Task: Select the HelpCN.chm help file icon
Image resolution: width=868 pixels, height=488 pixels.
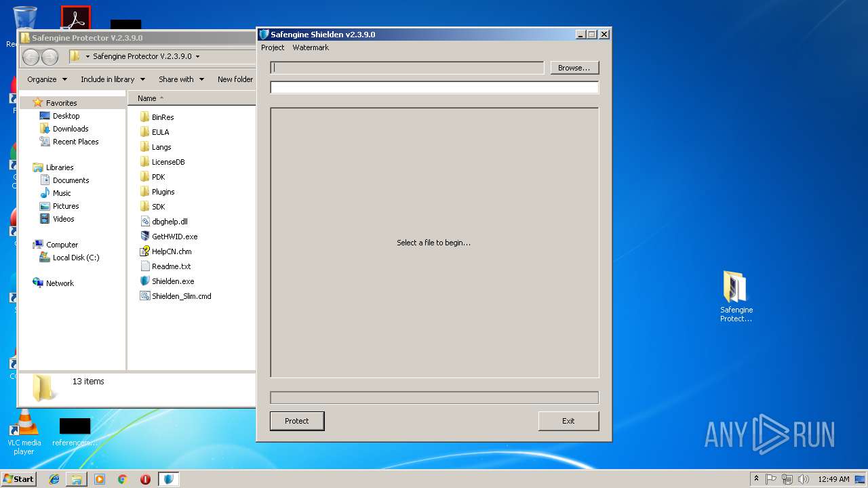Action: point(144,251)
